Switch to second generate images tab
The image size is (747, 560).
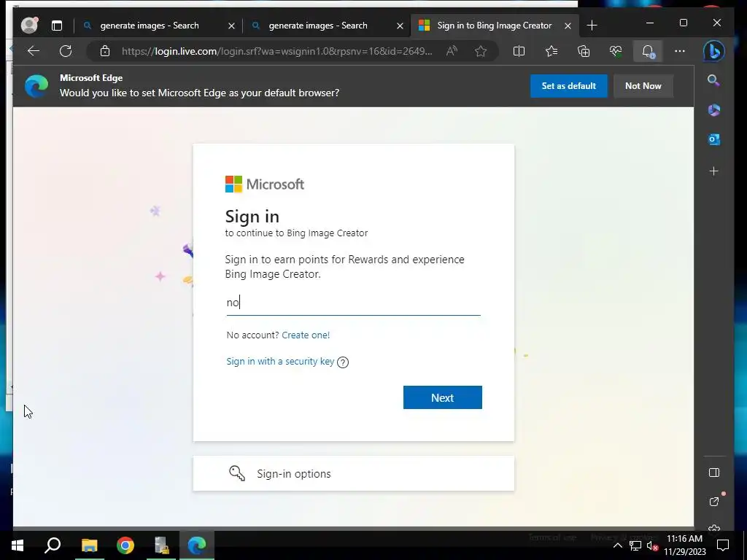(x=318, y=26)
